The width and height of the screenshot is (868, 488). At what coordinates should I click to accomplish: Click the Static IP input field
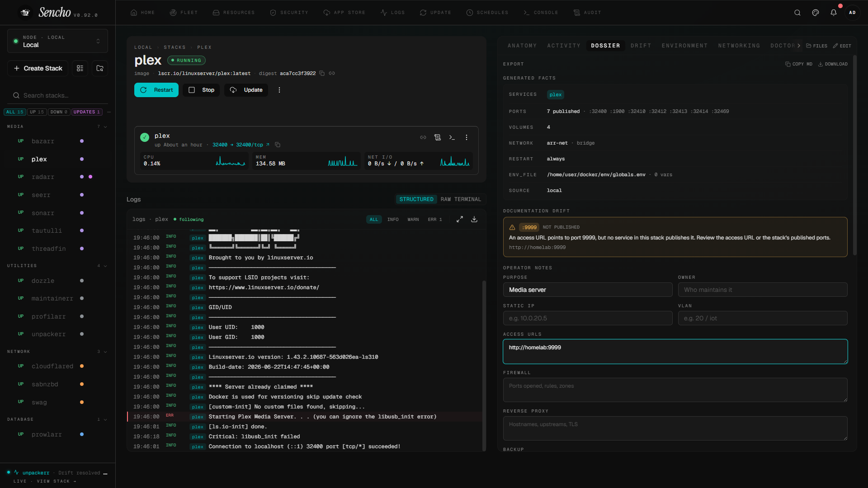tap(588, 318)
